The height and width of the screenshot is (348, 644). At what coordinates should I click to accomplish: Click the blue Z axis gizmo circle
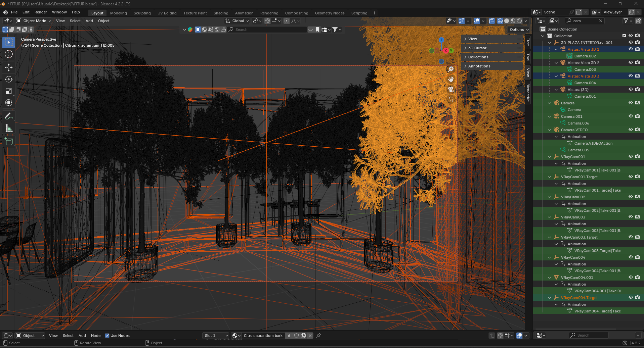pyautogui.click(x=441, y=40)
